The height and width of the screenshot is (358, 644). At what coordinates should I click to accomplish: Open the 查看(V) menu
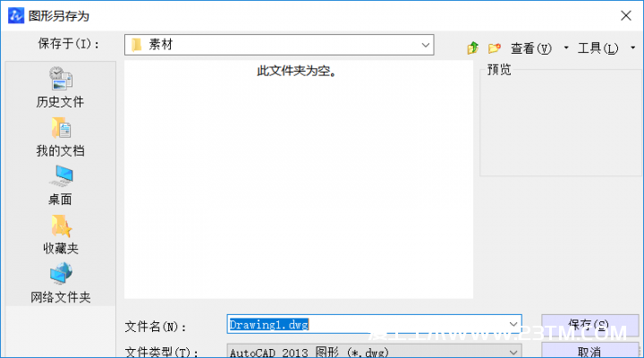(x=530, y=48)
